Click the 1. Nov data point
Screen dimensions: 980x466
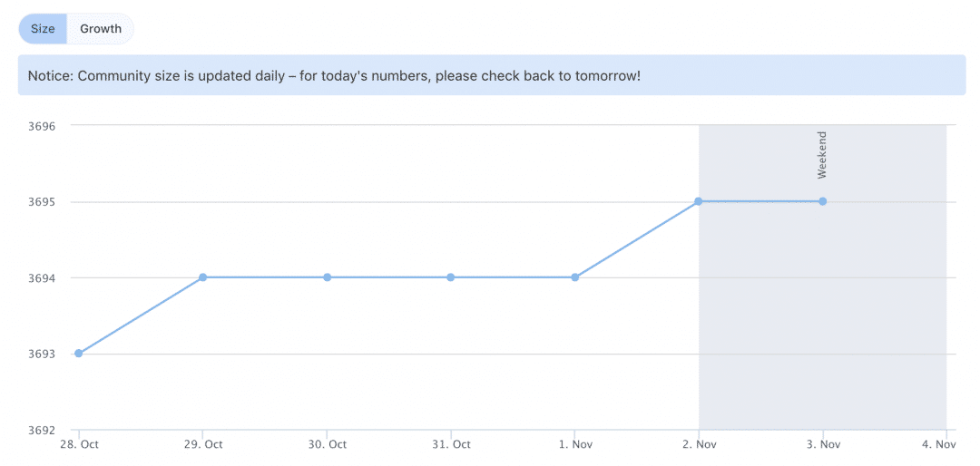575,277
